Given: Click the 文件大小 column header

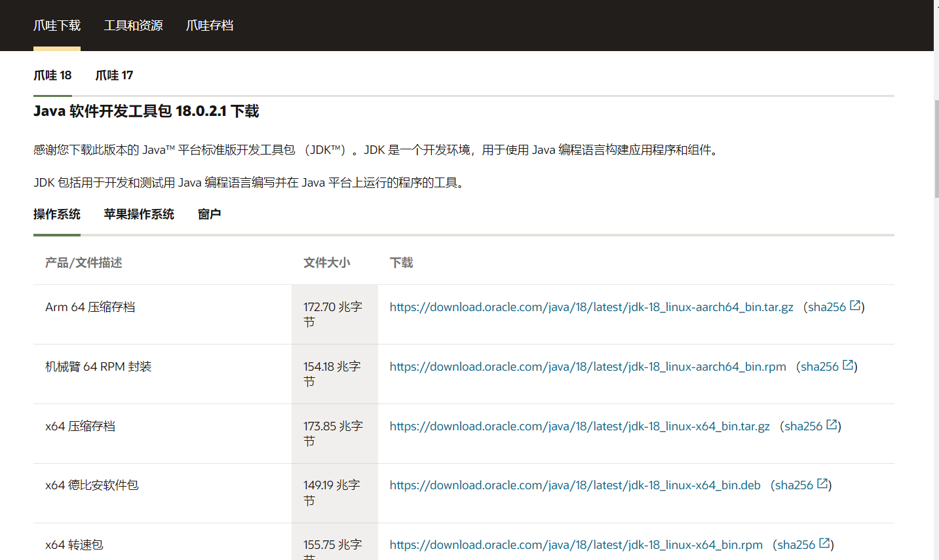Looking at the screenshot, I should (x=327, y=263).
